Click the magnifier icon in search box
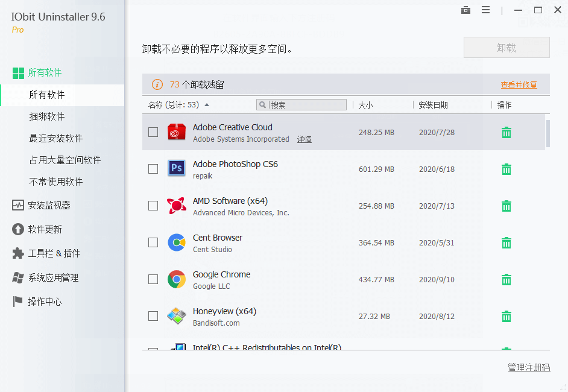Image resolution: width=568 pixels, height=392 pixels. (x=263, y=105)
